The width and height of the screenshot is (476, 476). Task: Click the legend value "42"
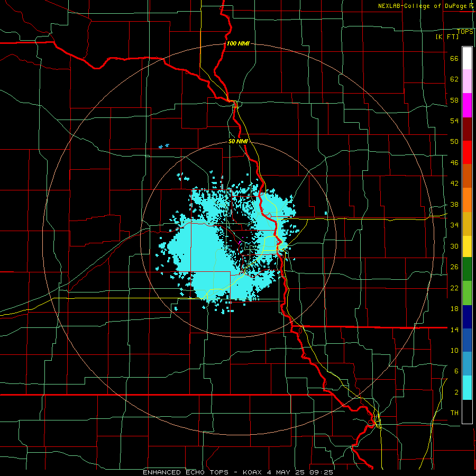[454, 184]
